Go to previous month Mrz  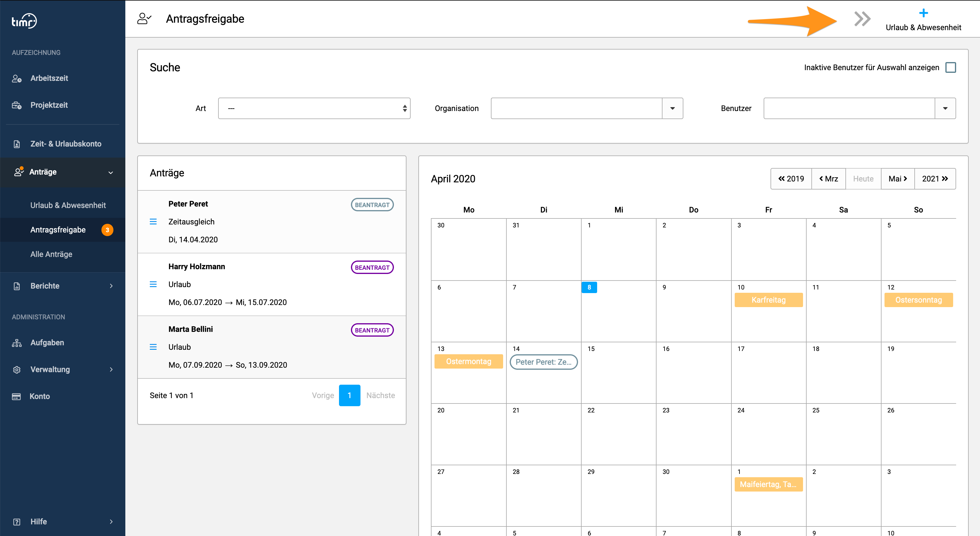click(x=829, y=179)
